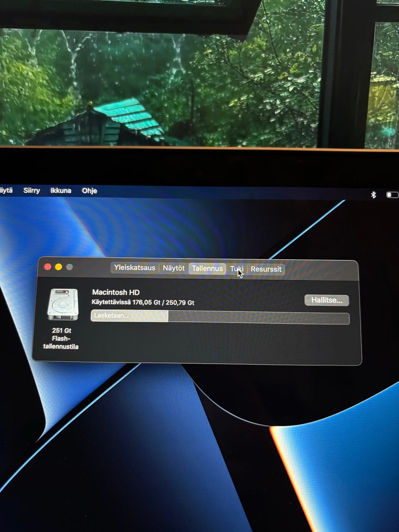Click the storage usage bar labeled Lasketaan...
Viewport: 399px width, 532px height.
220,317
